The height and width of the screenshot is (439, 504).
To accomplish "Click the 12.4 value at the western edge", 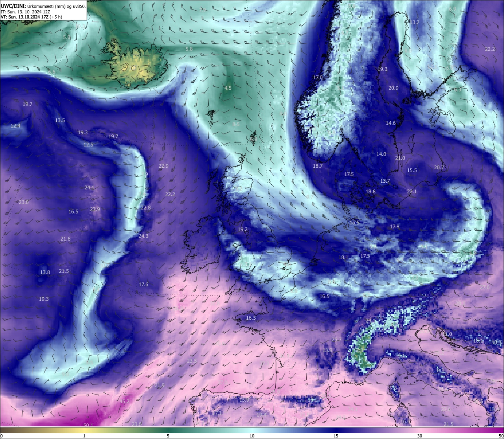I will (15, 126).
